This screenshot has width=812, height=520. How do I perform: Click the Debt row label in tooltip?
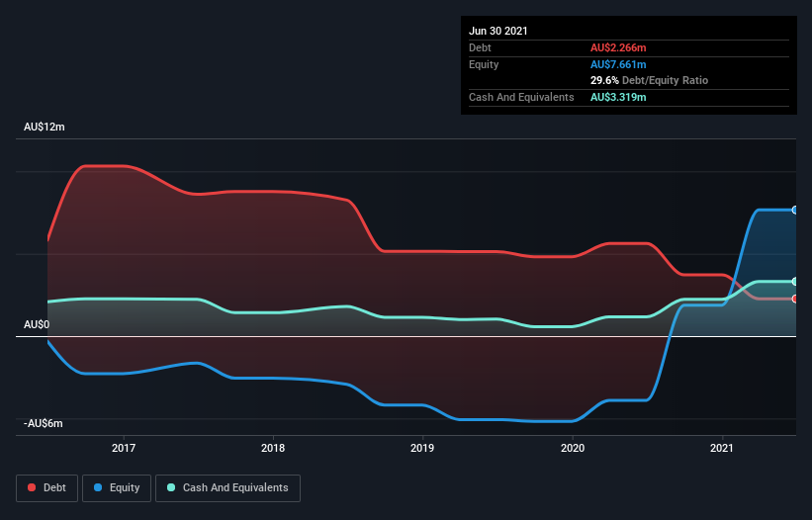(480, 47)
